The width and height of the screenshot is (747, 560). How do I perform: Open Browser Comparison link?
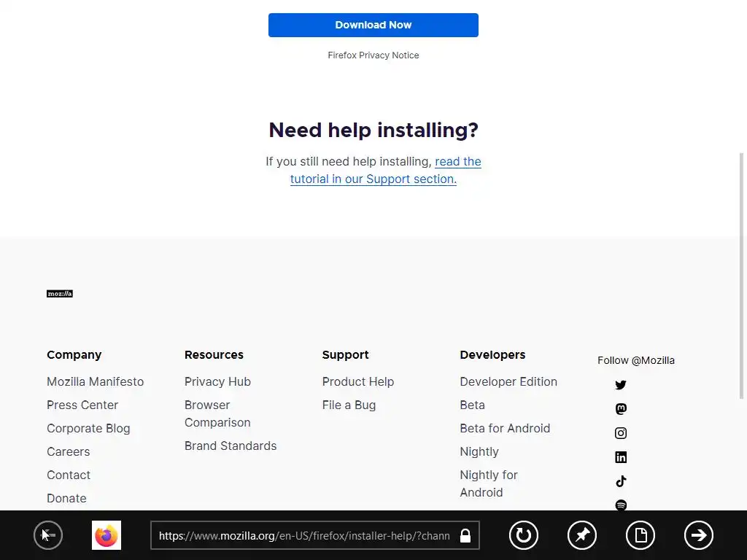[217, 413]
